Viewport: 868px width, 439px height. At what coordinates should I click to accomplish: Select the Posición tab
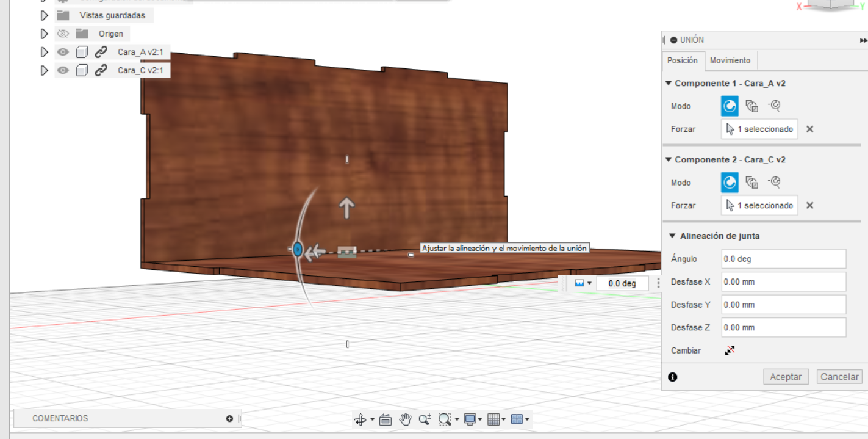tap(682, 60)
